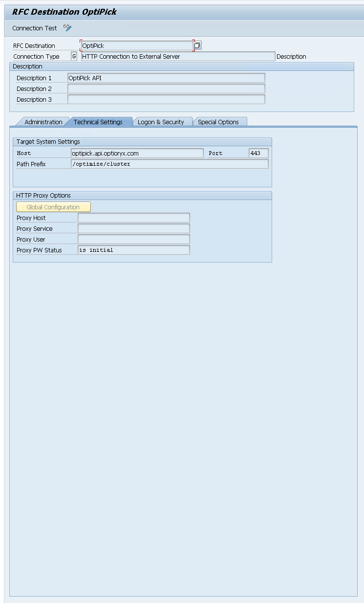The height and width of the screenshot is (603, 364).
Task: Click the Proxy User field
Action: coord(134,240)
